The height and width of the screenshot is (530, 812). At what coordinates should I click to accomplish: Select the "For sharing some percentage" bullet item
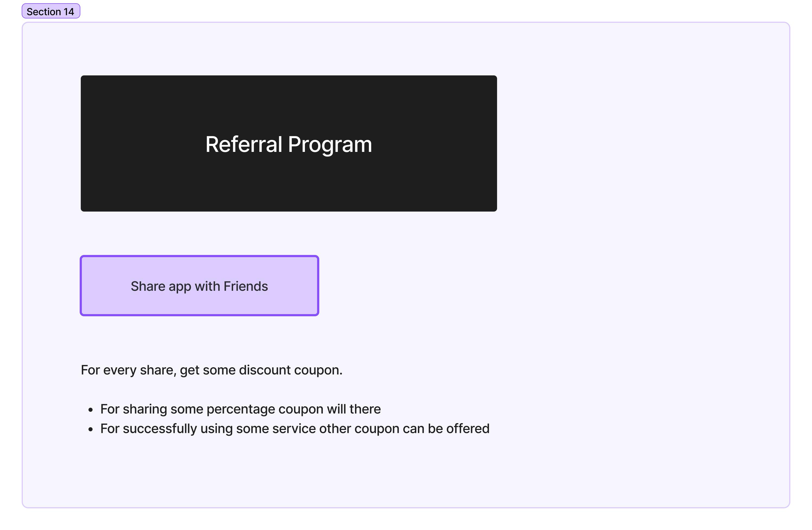click(x=240, y=409)
